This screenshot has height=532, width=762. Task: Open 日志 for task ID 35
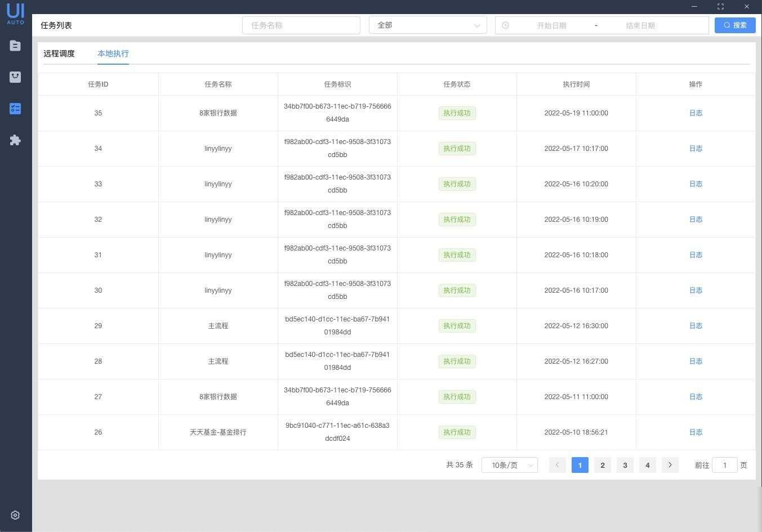[696, 113]
